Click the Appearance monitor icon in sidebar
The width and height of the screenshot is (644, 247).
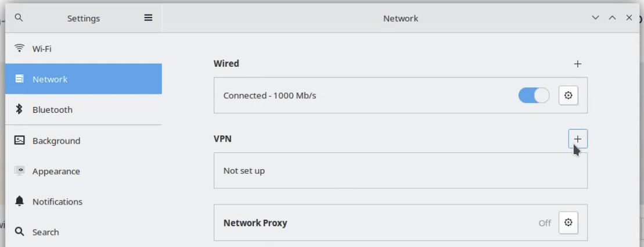[x=19, y=170]
